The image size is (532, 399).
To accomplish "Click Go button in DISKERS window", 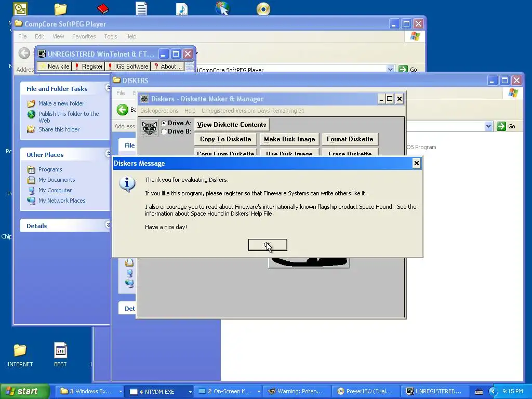I will [x=506, y=126].
